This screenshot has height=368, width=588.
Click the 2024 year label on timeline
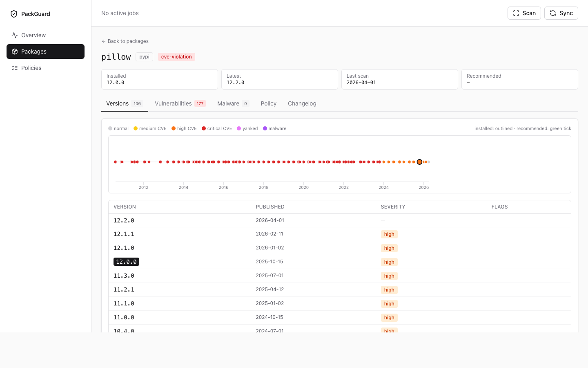[x=384, y=188]
